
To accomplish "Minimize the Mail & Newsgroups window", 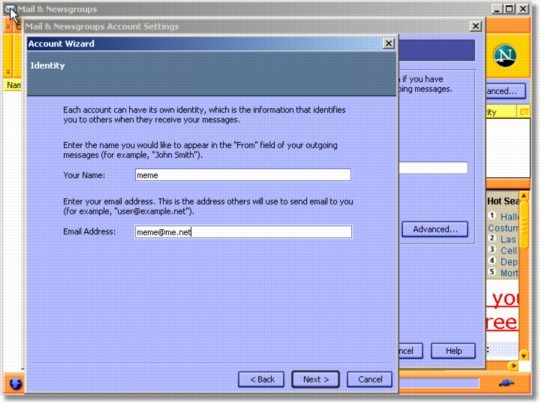I will pos(497,9).
